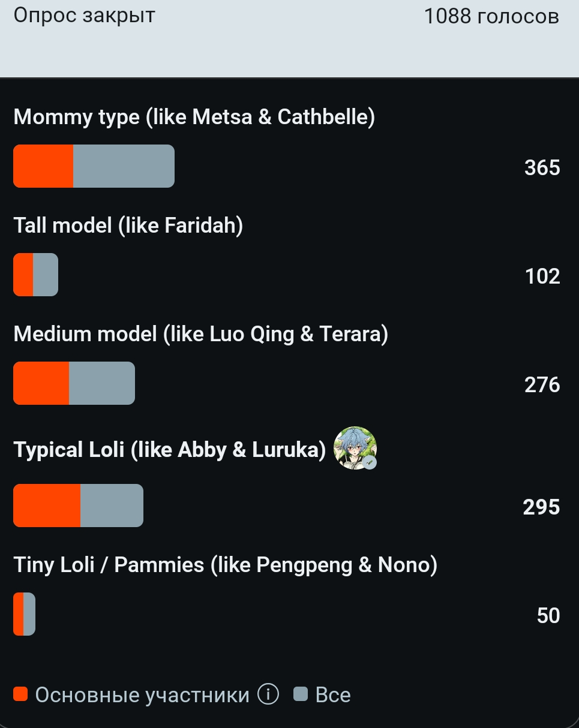The height and width of the screenshot is (728, 579).
Task: Click the info icon beside "Основные участники"
Action: (x=268, y=694)
